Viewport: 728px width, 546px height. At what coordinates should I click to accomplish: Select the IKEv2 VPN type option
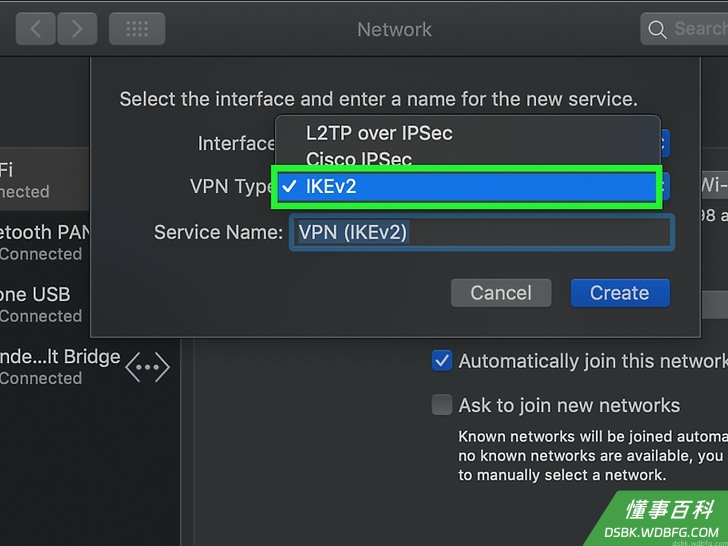[x=467, y=187]
